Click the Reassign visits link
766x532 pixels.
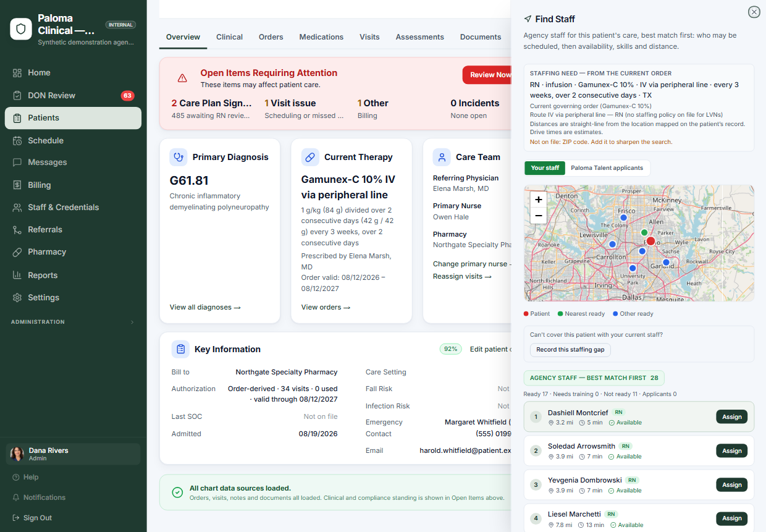pyautogui.click(x=462, y=277)
